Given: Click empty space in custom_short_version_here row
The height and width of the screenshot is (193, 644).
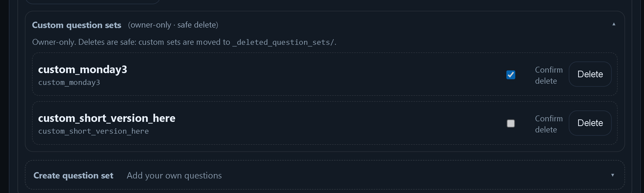Looking at the screenshot, I should 325,123.
